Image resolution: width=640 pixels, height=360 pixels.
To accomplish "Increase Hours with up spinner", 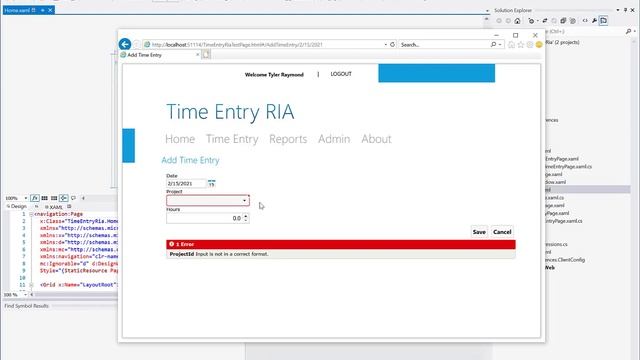I will point(246,216).
